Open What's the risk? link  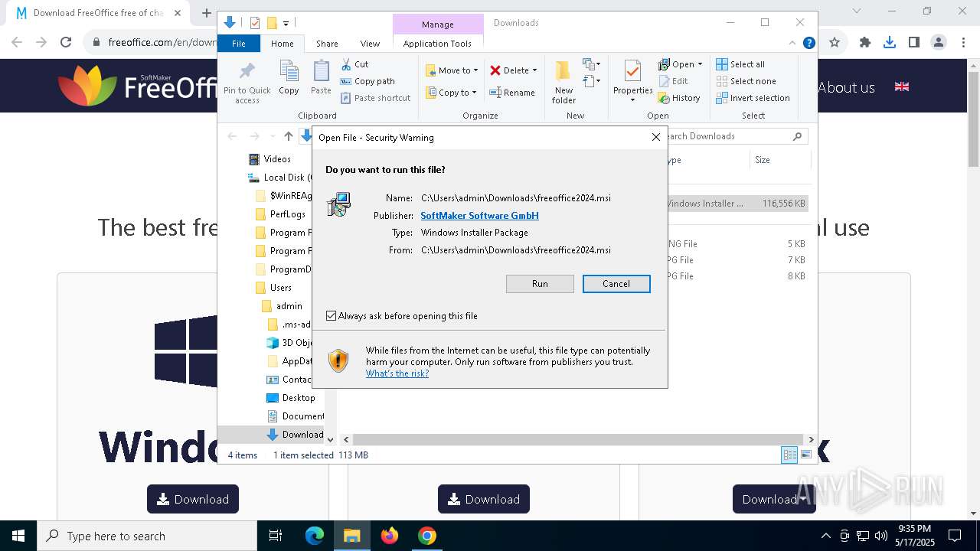click(x=397, y=373)
